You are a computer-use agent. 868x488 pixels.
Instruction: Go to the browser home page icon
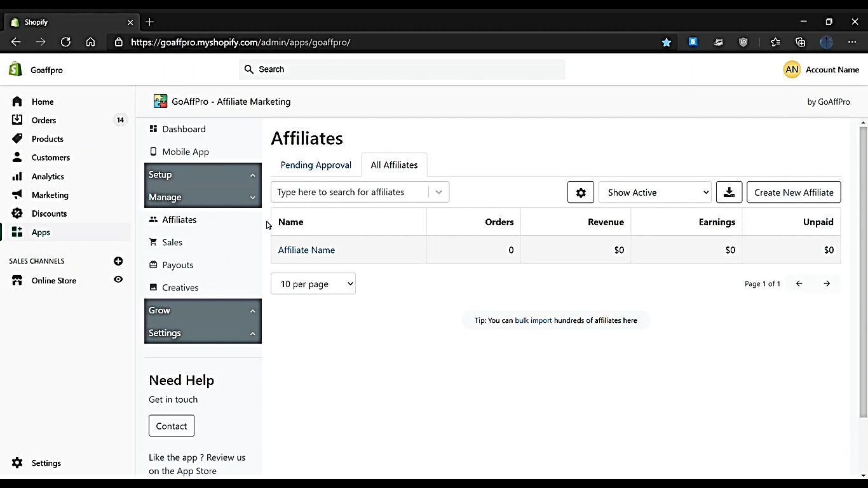(x=90, y=42)
